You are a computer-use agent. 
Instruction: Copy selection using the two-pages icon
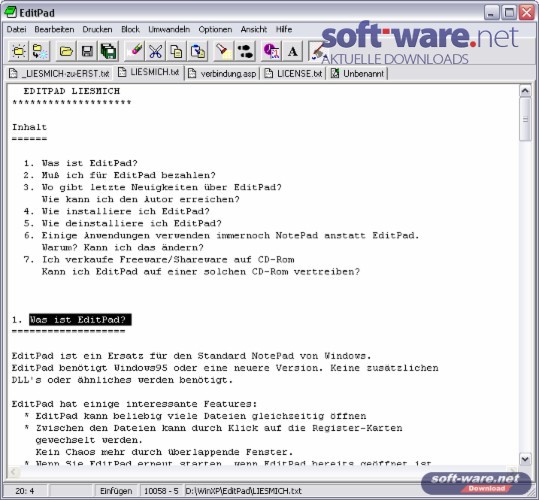pyautogui.click(x=177, y=52)
